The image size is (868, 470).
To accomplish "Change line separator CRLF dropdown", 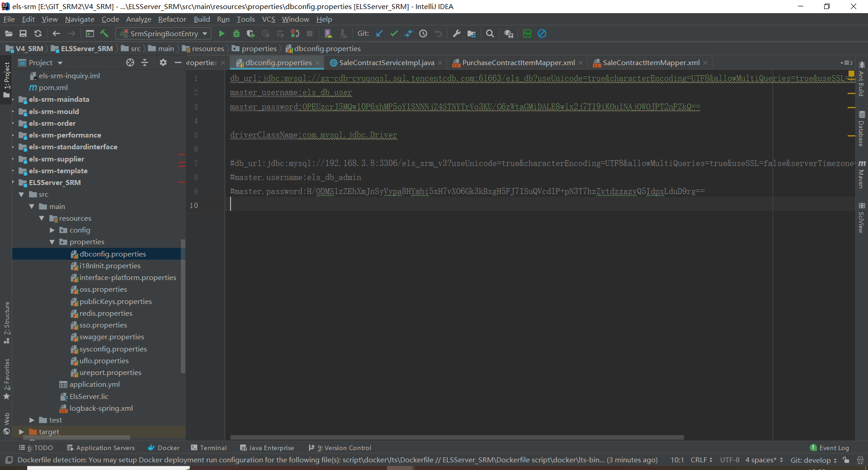I will [x=701, y=460].
